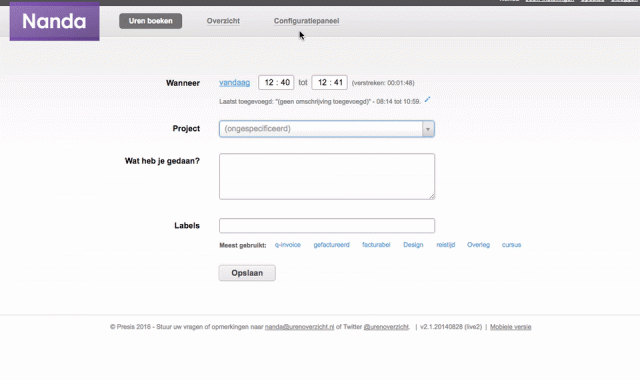Add the q-invoice label
The image size is (640, 380).
(x=288, y=245)
